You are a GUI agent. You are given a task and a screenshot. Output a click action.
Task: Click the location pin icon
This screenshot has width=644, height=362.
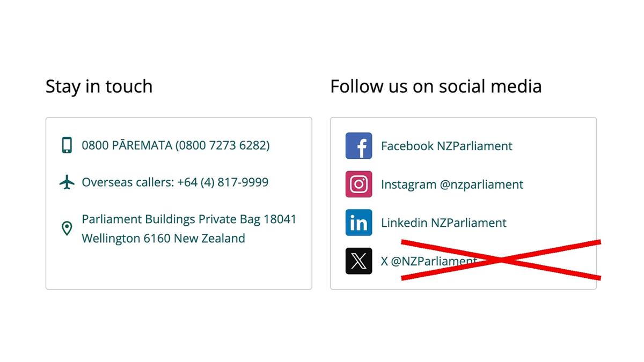point(67,229)
